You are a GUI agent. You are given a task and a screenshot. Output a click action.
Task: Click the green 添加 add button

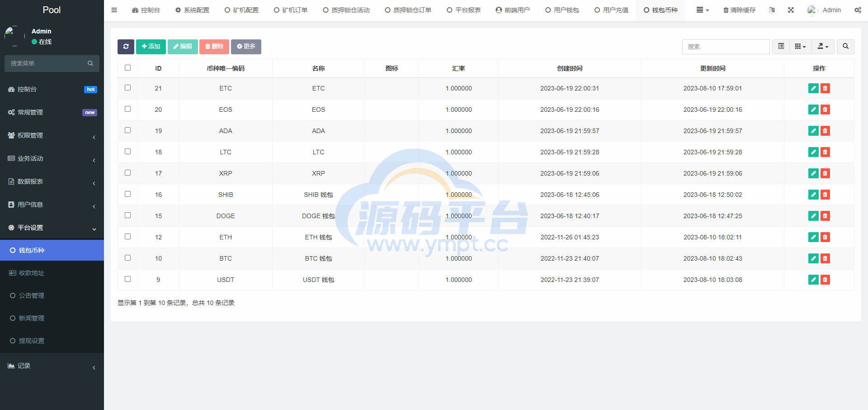(x=151, y=47)
